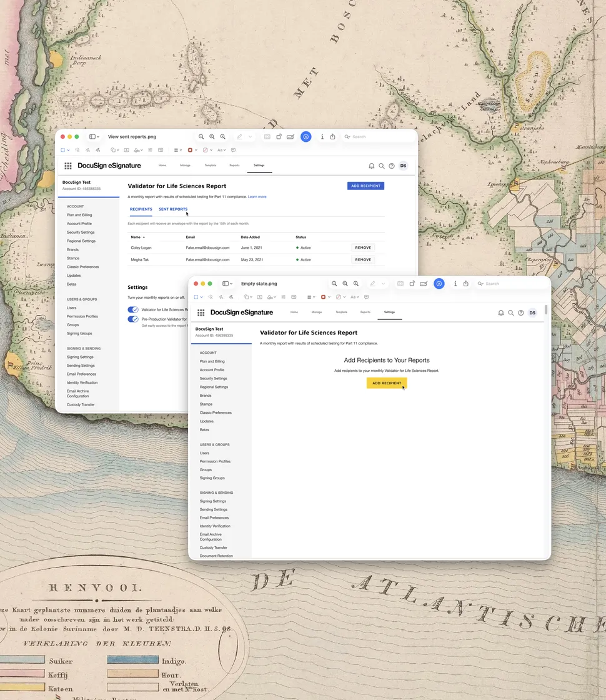Click actual size zoom in View sent reports window
This screenshot has width=606, height=700.
[212, 137]
